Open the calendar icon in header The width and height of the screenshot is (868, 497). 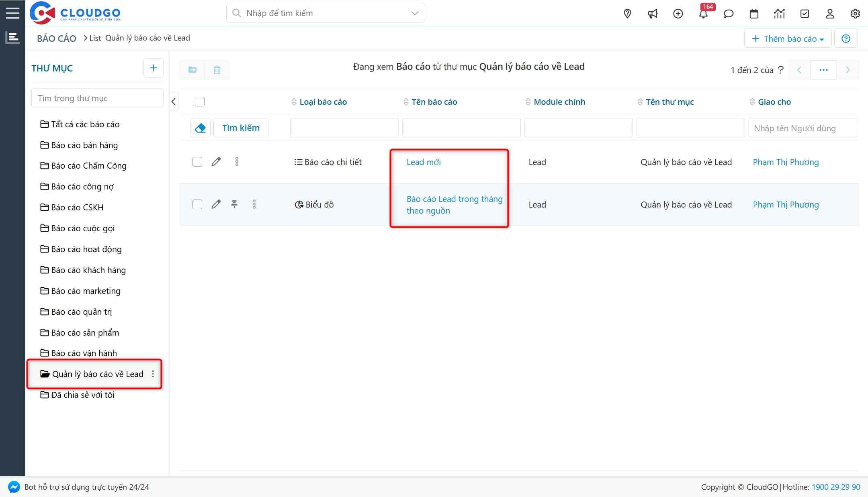click(x=754, y=14)
